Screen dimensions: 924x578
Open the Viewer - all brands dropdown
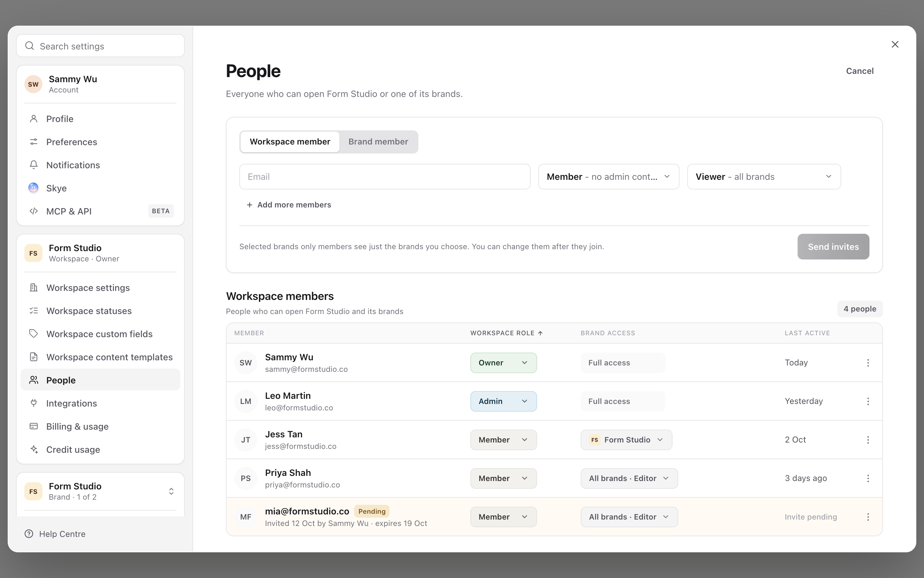764,177
